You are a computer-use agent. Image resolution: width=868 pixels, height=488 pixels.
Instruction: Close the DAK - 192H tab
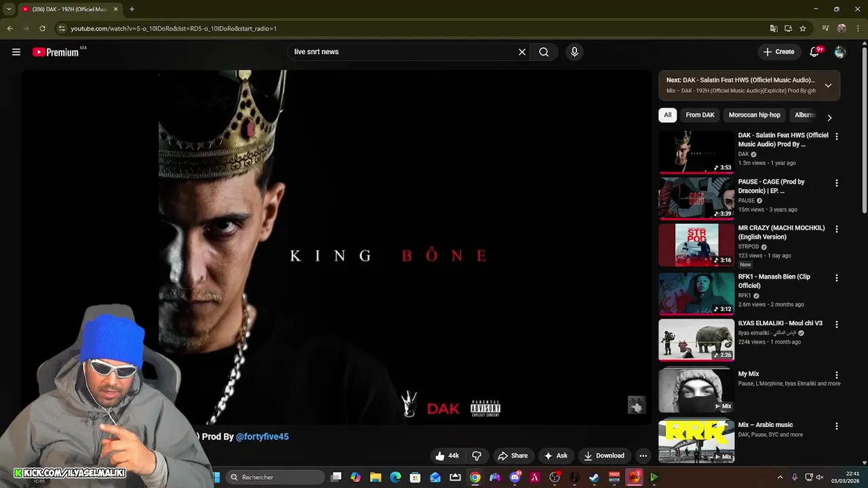tap(115, 9)
